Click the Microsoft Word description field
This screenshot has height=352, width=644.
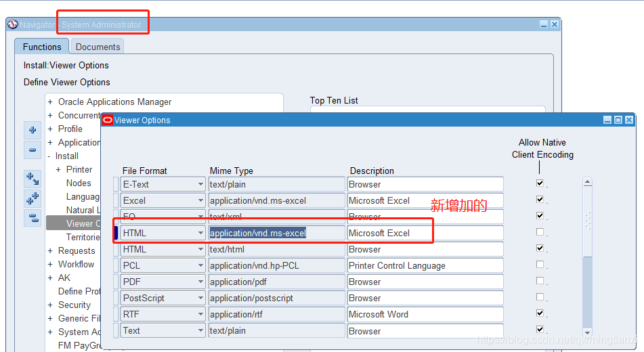tap(425, 314)
